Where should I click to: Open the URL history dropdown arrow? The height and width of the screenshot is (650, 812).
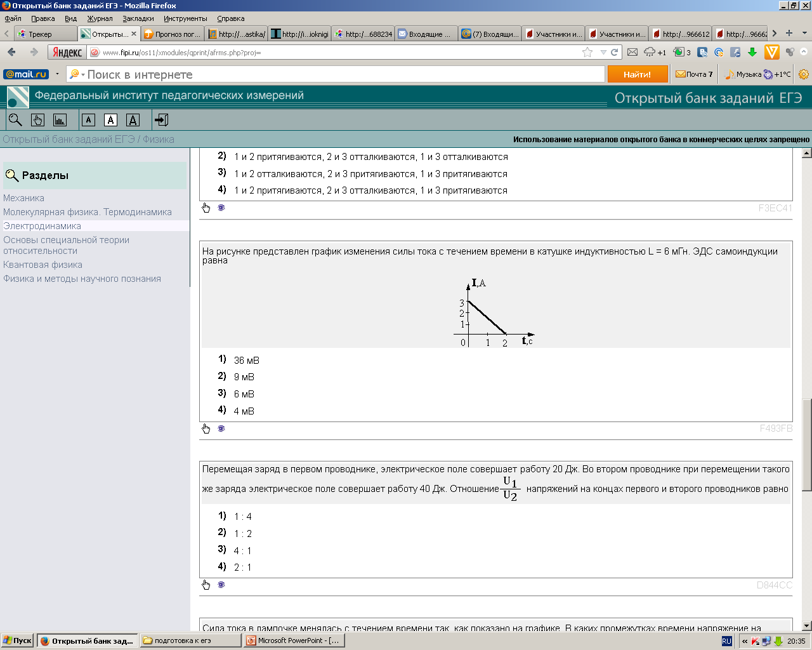(x=603, y=52)
